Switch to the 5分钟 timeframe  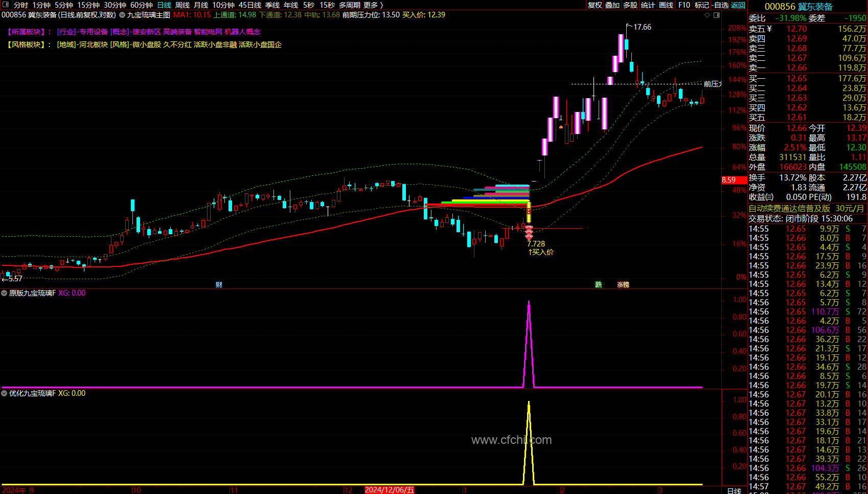pos(64,5)
